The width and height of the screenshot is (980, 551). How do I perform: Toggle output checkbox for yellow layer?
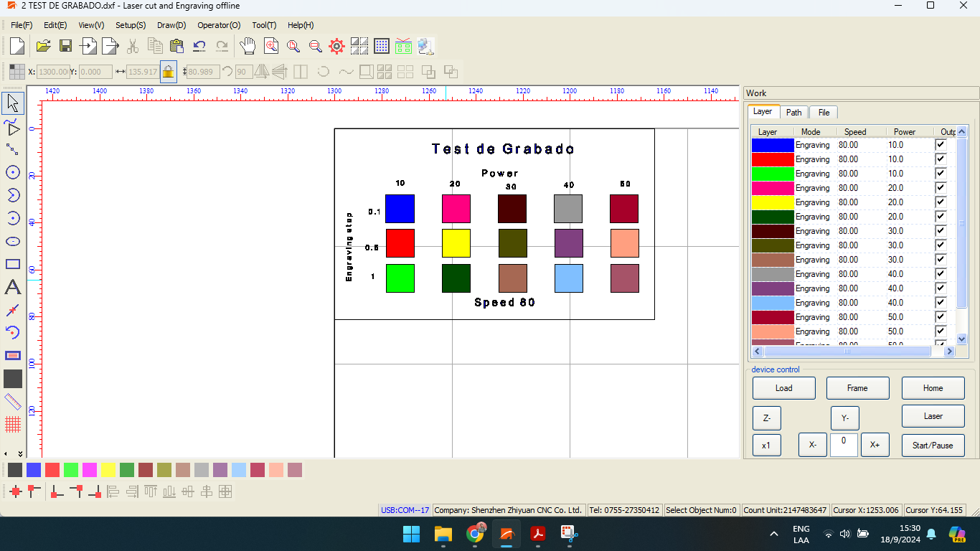pos(941,202)
